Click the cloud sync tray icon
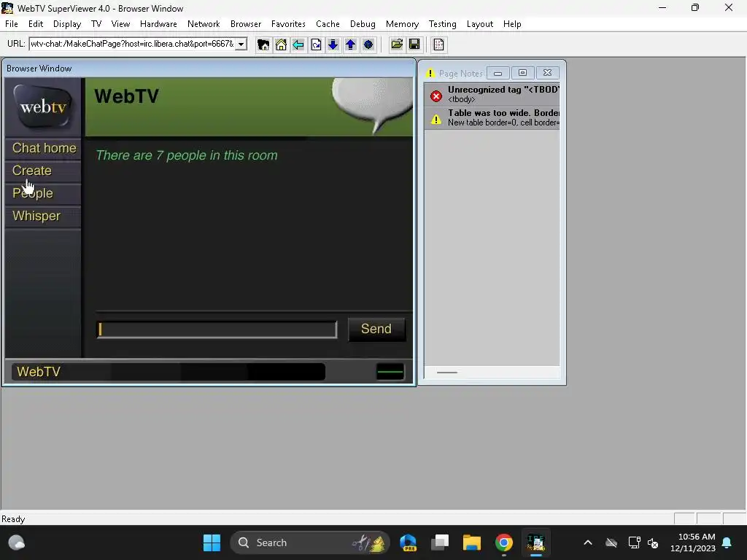This screenshot has width=747, height=560. 611,542
